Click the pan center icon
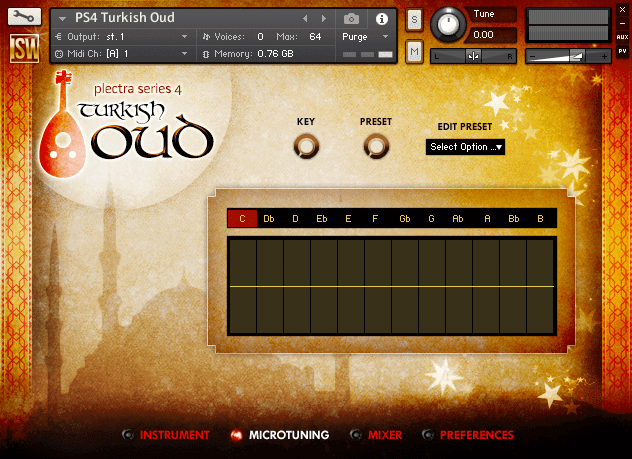Viewport: 632px width, 459px height. point(473,56)
